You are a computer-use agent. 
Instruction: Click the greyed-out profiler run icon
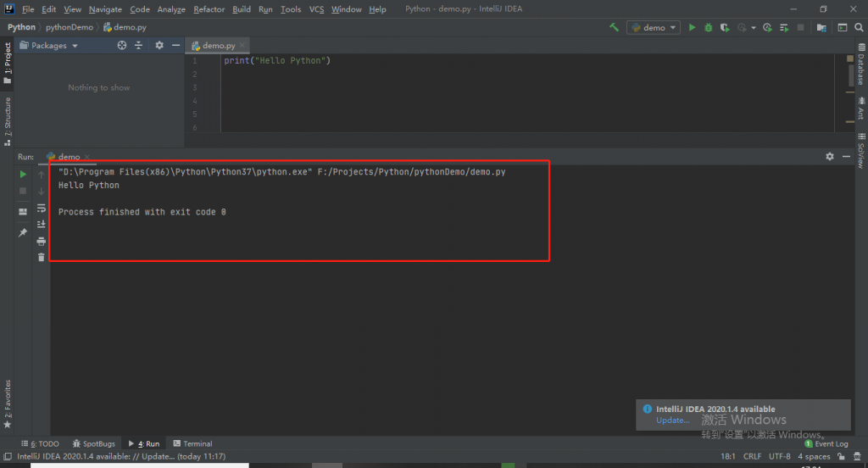[742, 27]
